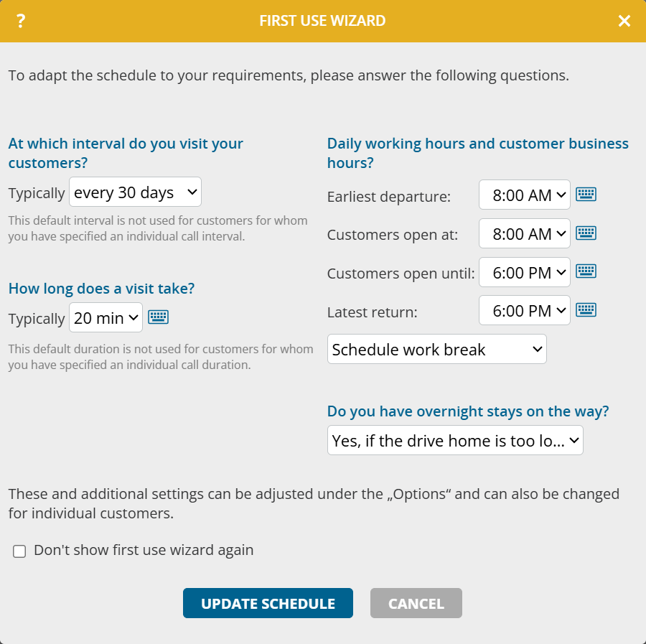Click the "Don't show first use wizard again" label
646x644 pixels.
click(144, 551)
